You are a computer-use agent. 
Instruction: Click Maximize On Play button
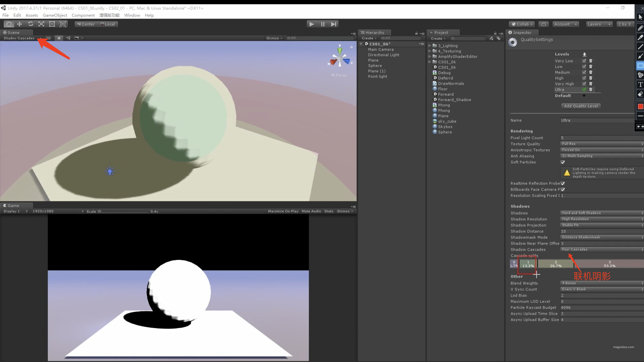[283, 211]
